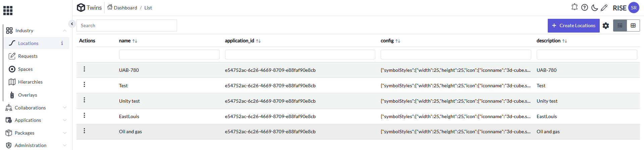Click the Search input field

[x=127, y=26]
